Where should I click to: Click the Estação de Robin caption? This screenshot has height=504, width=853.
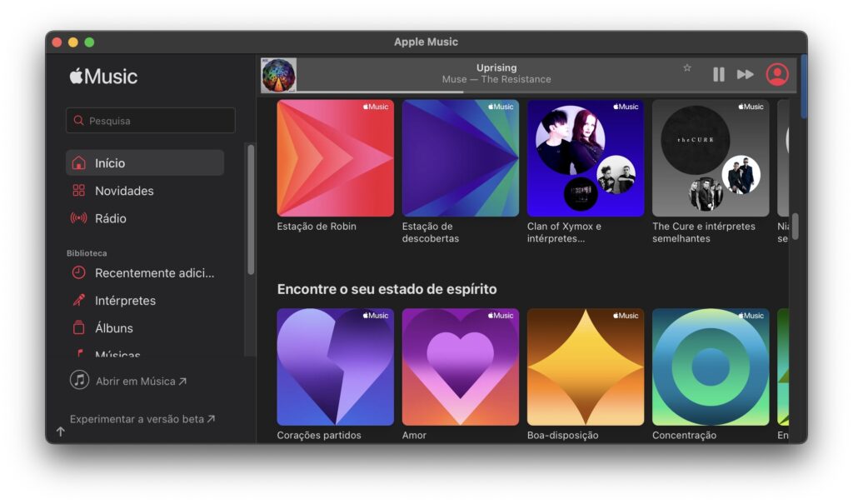pyautogui.click(x=317, y=226)
